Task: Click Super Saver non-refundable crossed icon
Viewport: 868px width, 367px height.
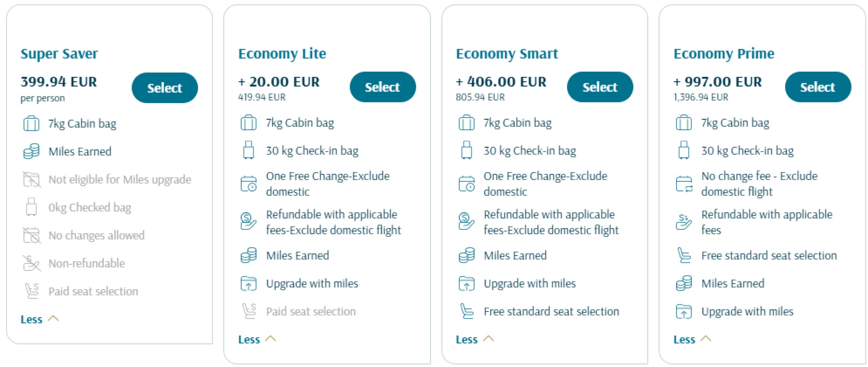Action: pos(31,263)
